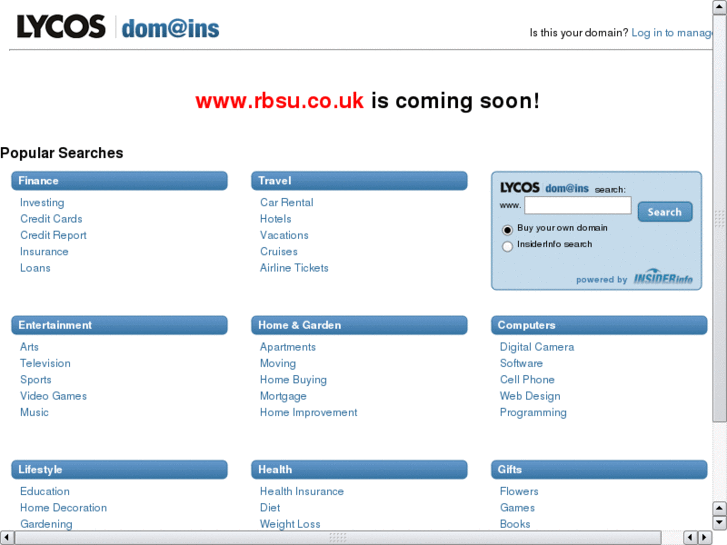This screenshot has width=727, height=545.
Task: Open the Computers category header
Action: tap(599, 325)
